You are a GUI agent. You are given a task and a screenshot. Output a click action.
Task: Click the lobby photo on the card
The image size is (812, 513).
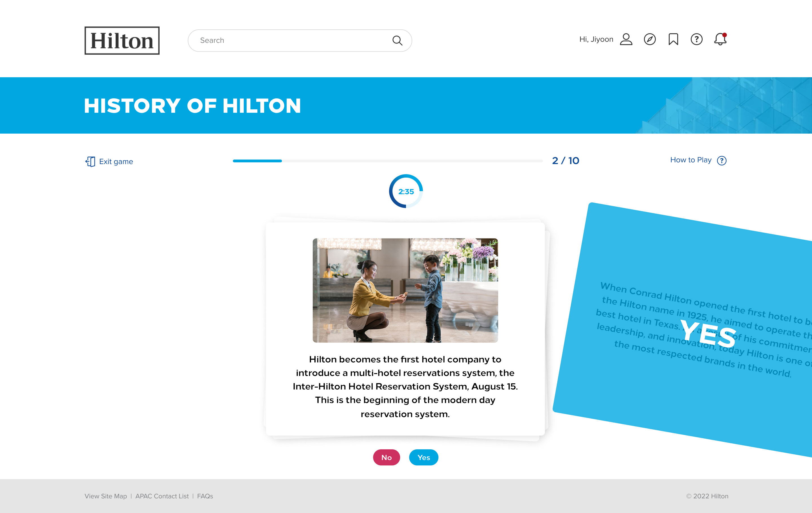(x=405, y=290)
